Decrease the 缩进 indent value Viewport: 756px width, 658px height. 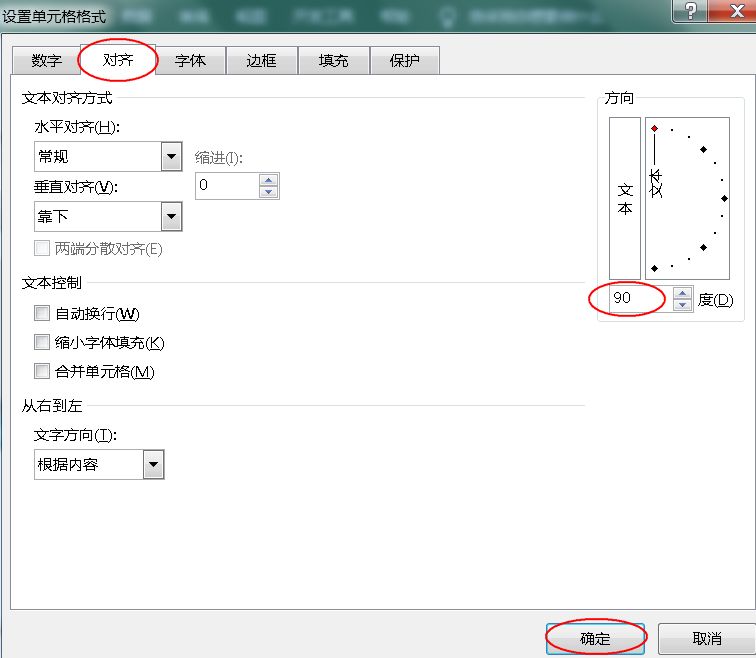pyautogui.click(x=269, y=192)
